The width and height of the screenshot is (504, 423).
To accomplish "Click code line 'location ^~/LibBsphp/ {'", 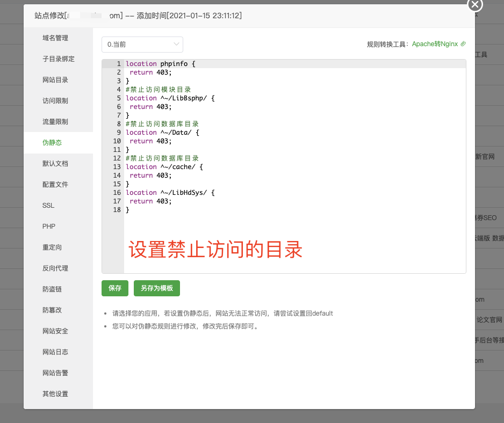I will pyautogui.click(x=170, y=98).
